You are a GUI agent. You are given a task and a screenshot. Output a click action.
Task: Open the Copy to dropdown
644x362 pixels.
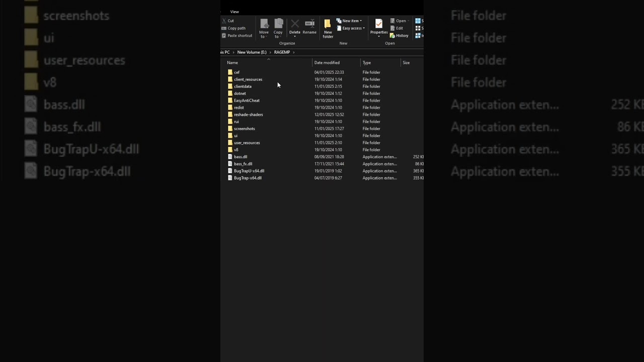point(278,29)
